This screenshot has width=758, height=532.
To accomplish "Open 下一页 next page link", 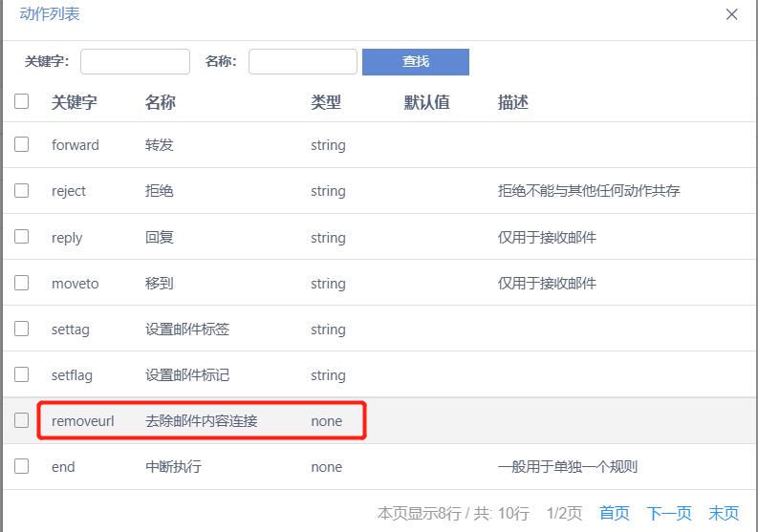I will coord(669,514).
